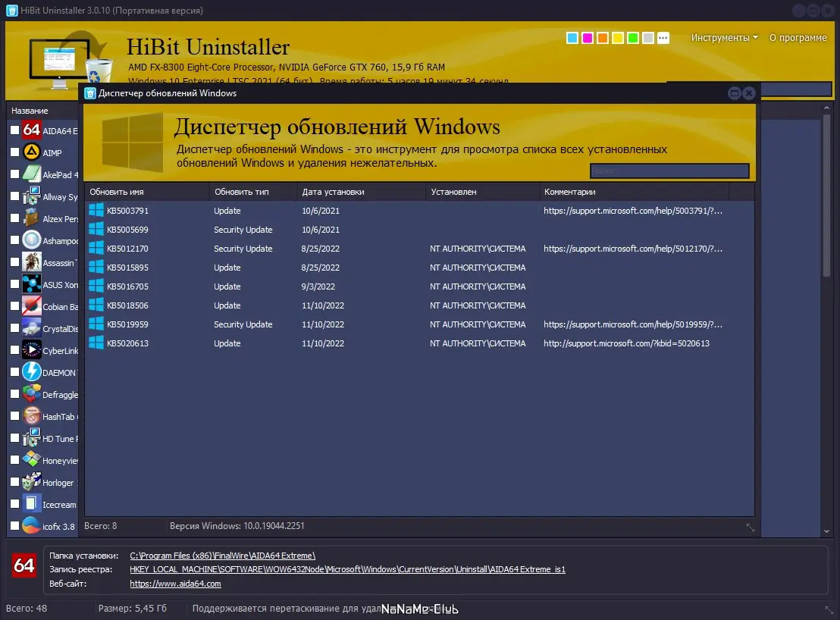The height and width of the screenshot is (620, 840).
Task: Enable the Cobian Backup checkbox
Action: [x=15, y=305]
